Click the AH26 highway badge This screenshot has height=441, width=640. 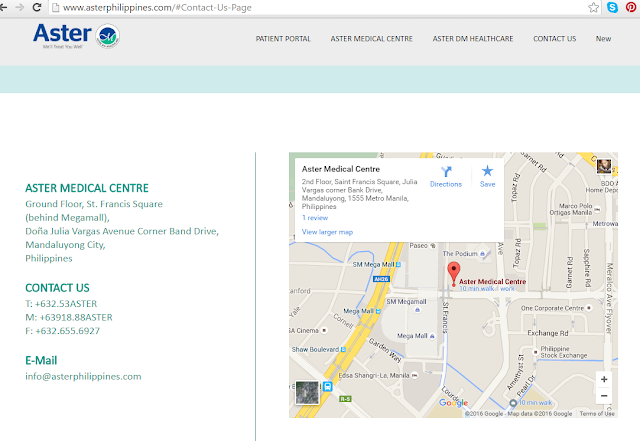tap(381, 279)
